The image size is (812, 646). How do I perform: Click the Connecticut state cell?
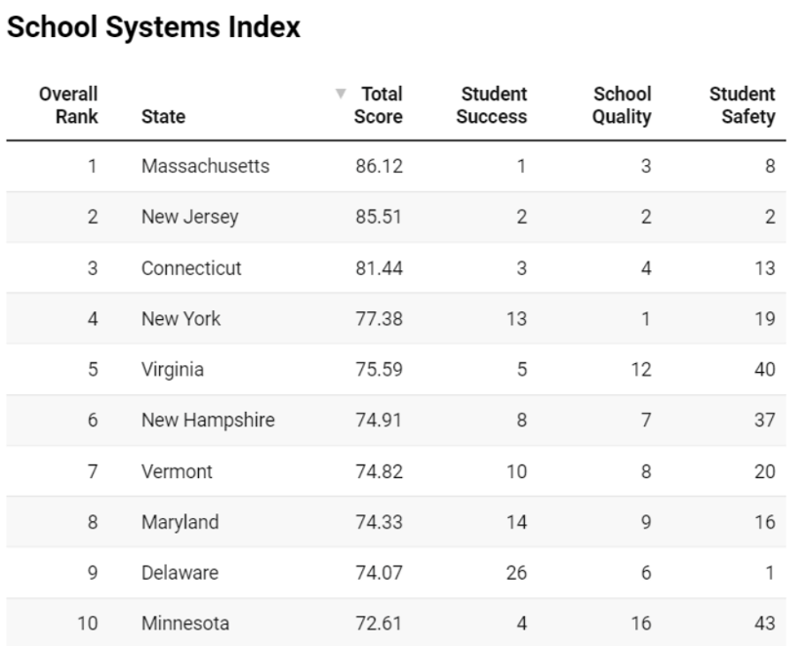pos(190,268)
